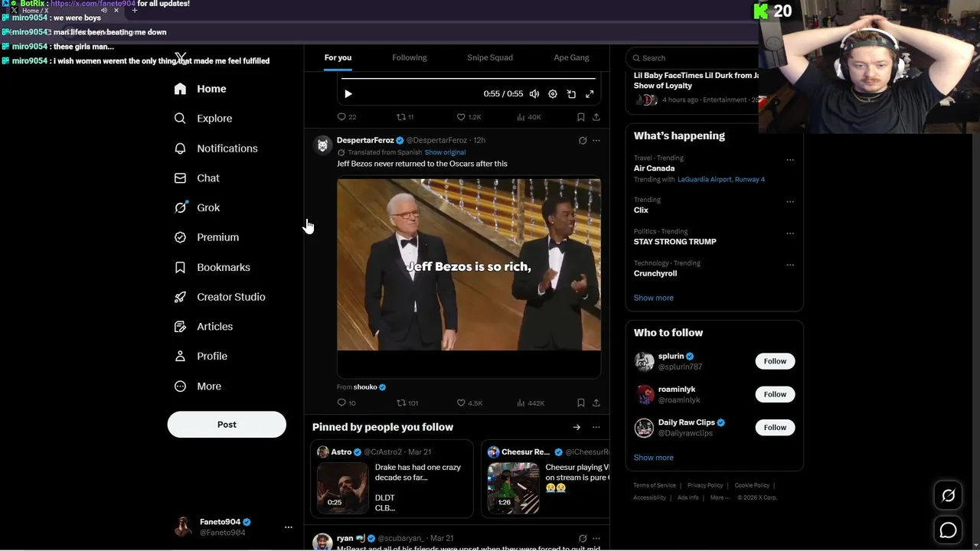Expand top video to fullscreen
The height and width of the screenshot is (551, 980).
click(590, 93)
